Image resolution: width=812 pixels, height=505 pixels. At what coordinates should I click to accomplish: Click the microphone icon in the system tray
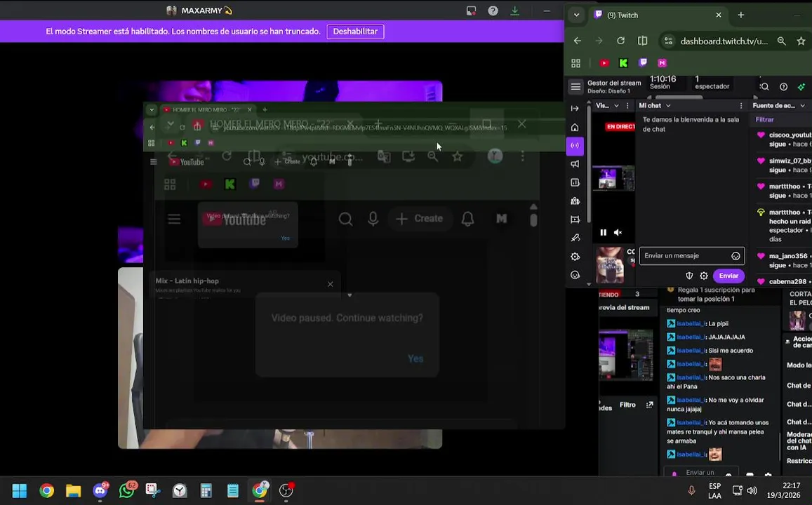691,490
